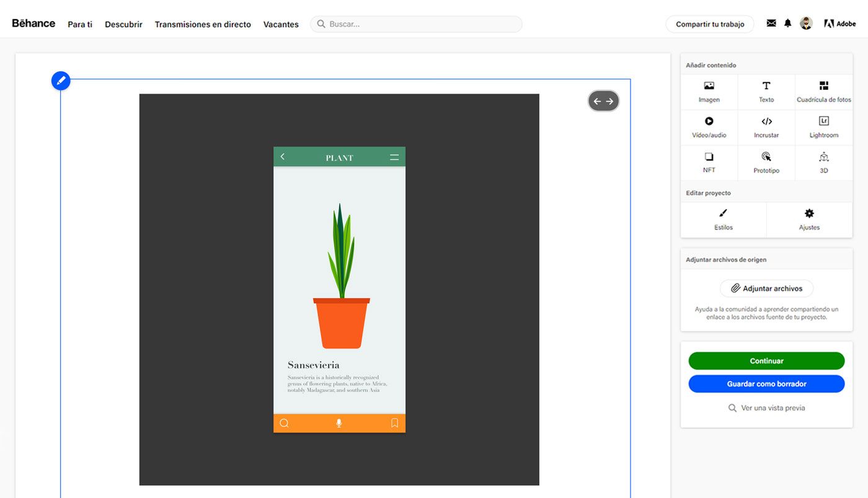Open the Ajustes project settings
The image size is (868, 498).
coord(809,220)
